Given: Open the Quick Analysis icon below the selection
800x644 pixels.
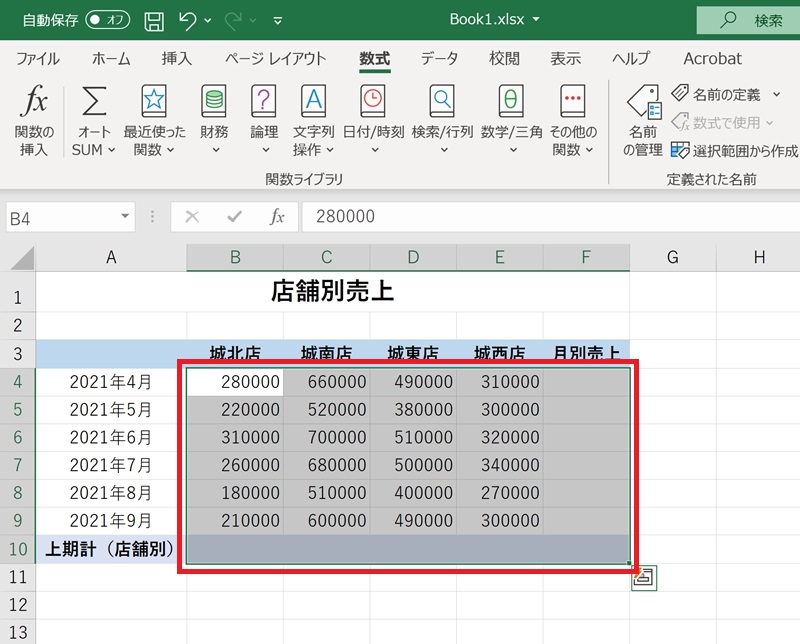Looking at the screenshot, I should click(x=642, y=578).
